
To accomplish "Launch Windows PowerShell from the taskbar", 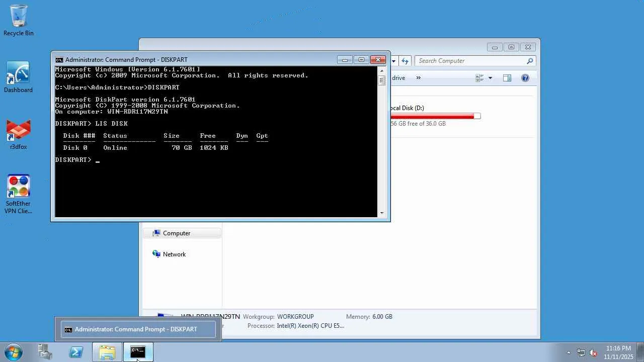I will [76, 352].
